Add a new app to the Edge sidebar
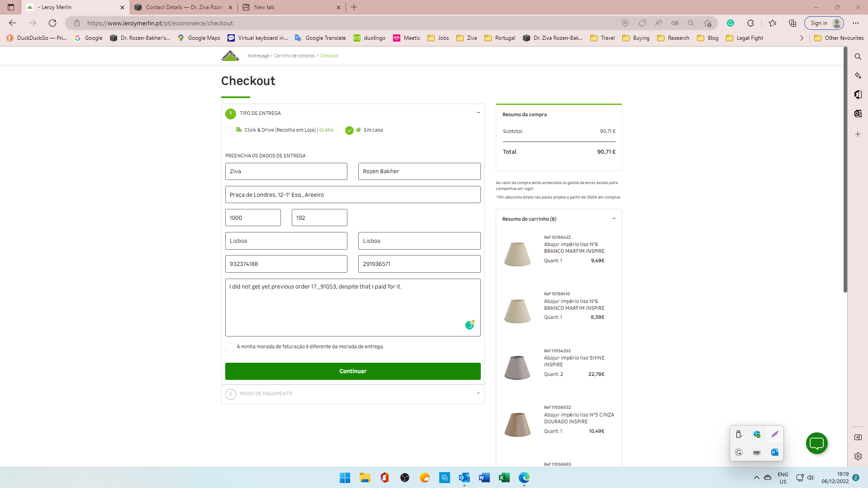The image size is (868, 488). point(858,134)
